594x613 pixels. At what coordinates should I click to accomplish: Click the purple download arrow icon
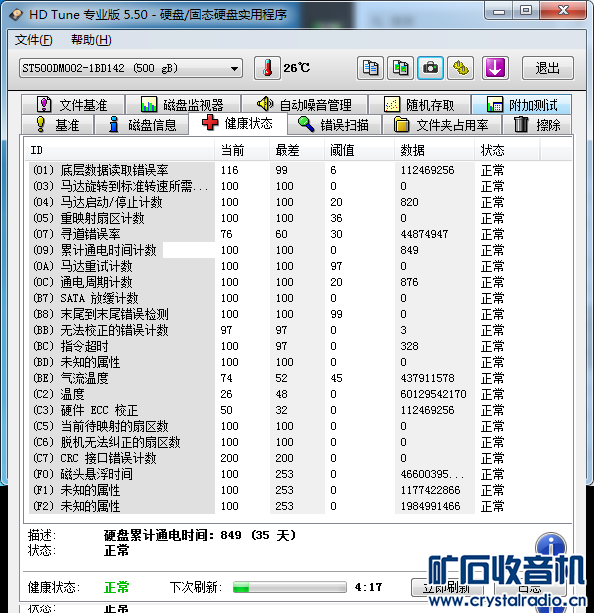495,68
